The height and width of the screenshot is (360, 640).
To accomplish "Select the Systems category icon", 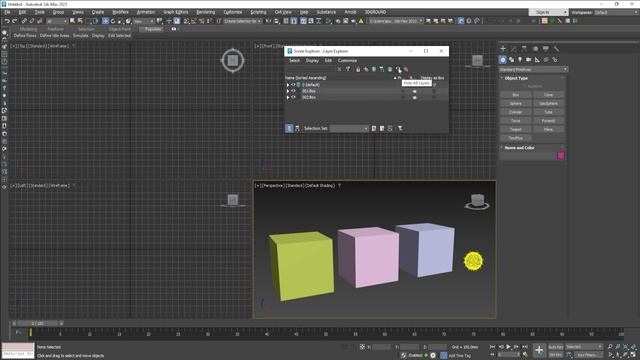I will click(555, 60).
